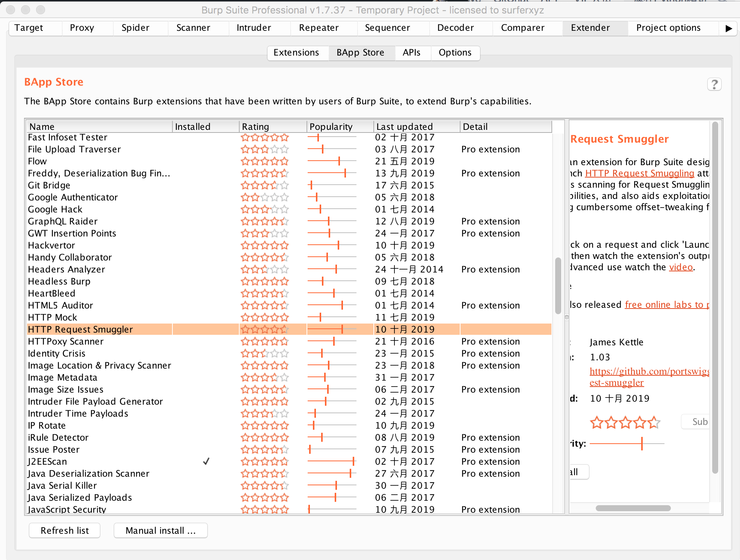Click the extension list vertical scrollbar thumb

(558, 285)
